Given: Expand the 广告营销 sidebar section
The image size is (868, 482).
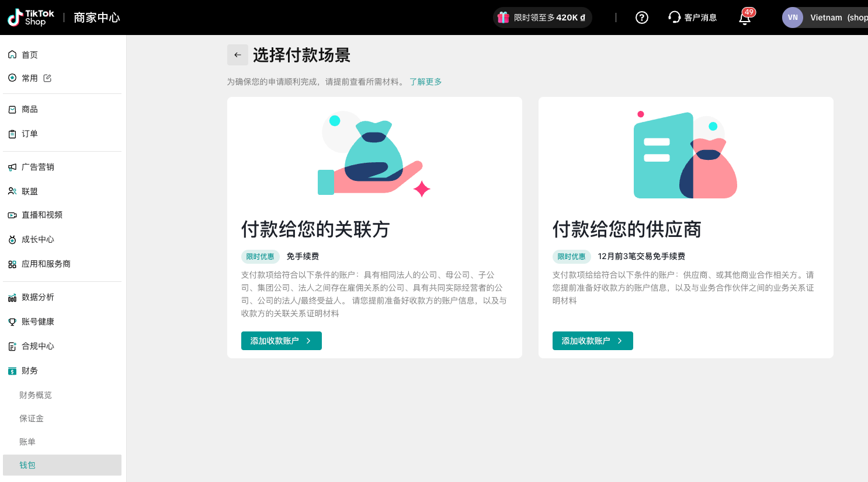Looking at the screenshot, I should coord(37,167).
